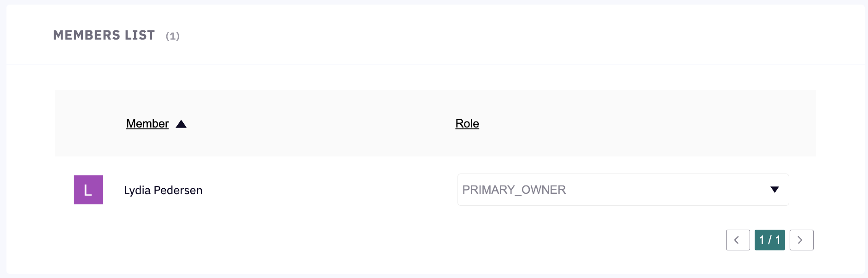Open the PRIMARY_OWNER role dropdown
This screenshot has height=278, width=868.
(622, 190)
